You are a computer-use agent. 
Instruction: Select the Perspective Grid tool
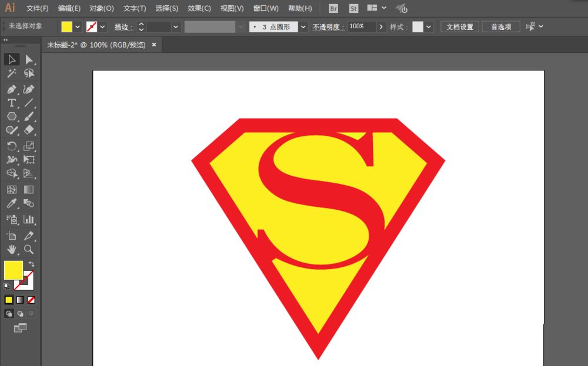click(x=29, y=173)
